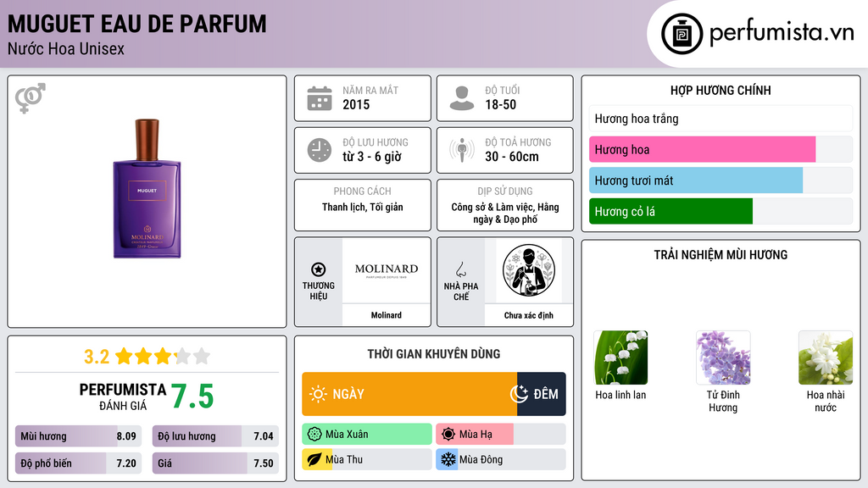This screenshot has height=488, width=868.
Task: Click the NĂM RA MẮT label
Action: [x=370, y=90]
